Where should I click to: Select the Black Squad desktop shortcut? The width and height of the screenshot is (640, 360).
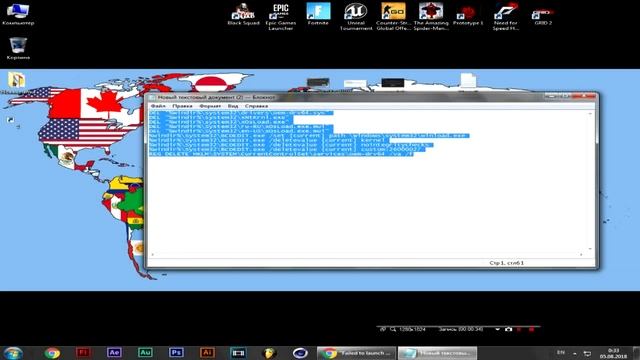[243, 14]
